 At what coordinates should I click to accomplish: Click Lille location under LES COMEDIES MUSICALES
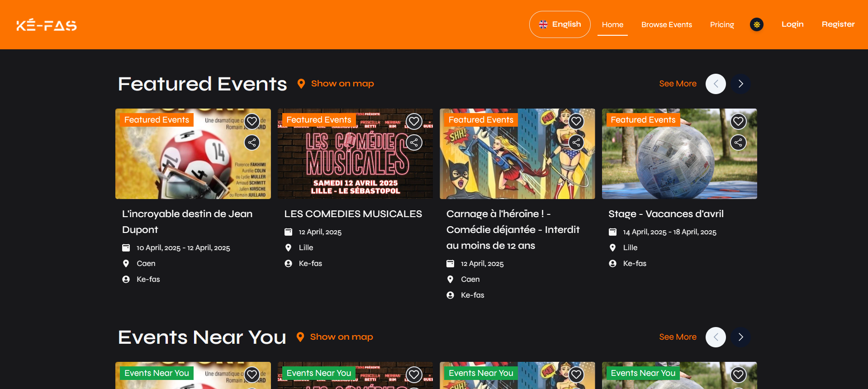[306, 247]
